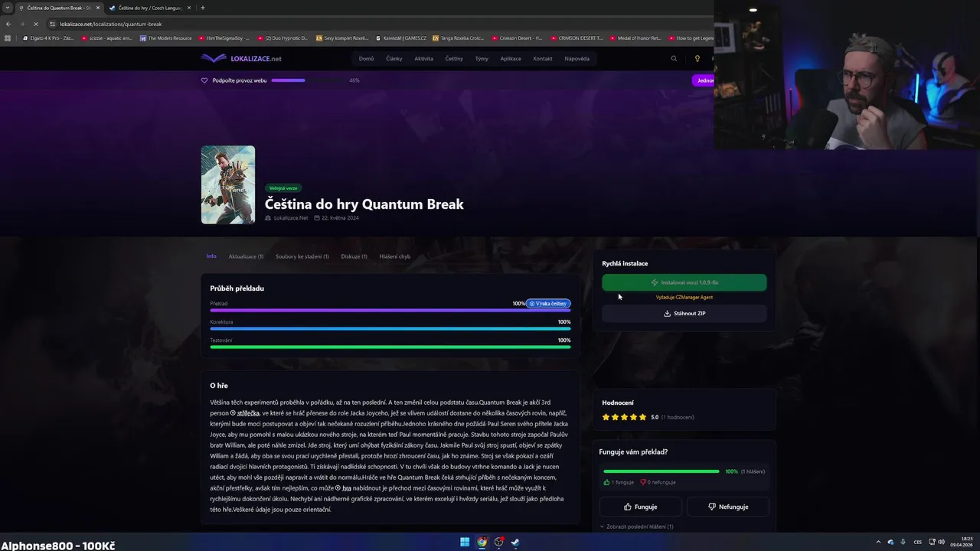This screenshot has height=551, width=980.
Task: Open a new browser tab with plus
Action: point(202,8)
